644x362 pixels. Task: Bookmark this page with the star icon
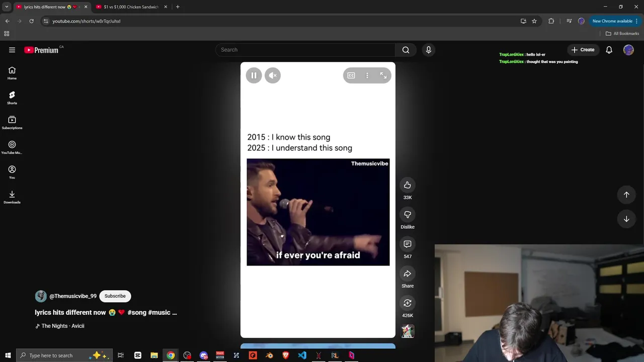point(534,21)
